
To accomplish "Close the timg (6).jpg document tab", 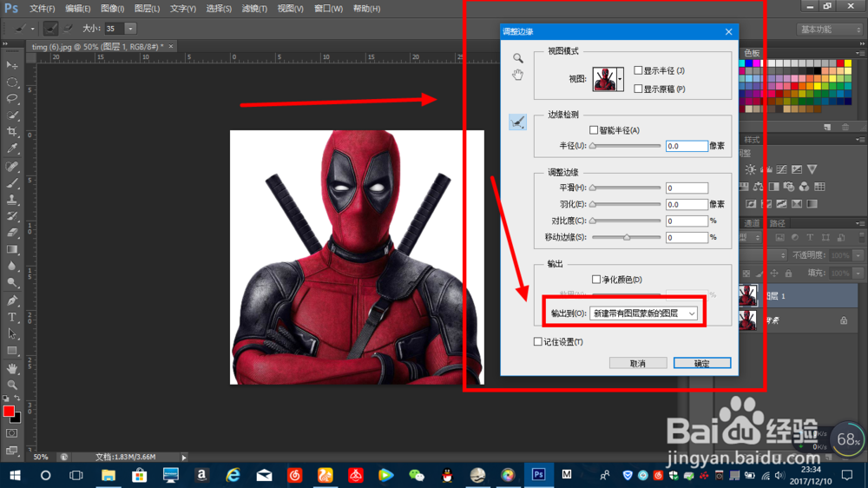I will 171,47.
